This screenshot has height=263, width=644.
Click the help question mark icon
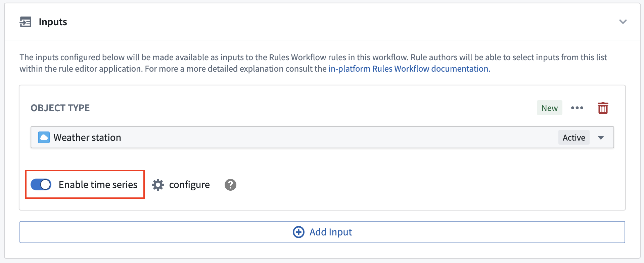point(230,185)
